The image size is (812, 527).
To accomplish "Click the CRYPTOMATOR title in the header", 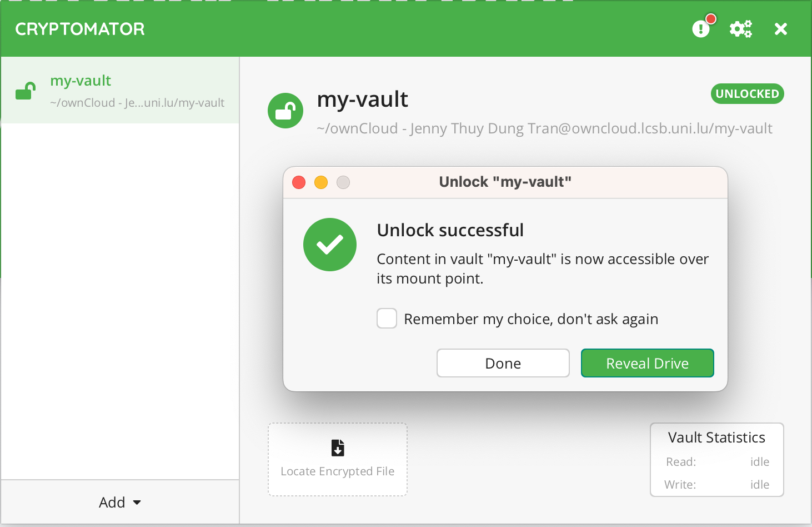I will [80, 29].
